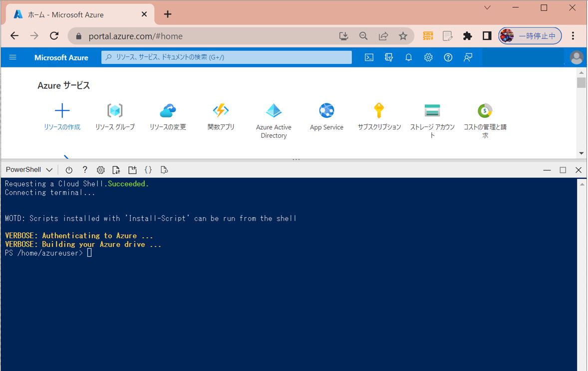This screenshot has height=371, width=588.
Task: Open the Cloud Shell editor braces icon
Action: [148, 170]
